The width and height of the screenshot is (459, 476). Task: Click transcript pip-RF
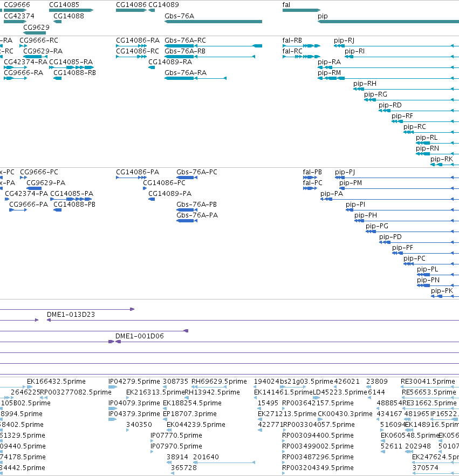coord(402,116)
